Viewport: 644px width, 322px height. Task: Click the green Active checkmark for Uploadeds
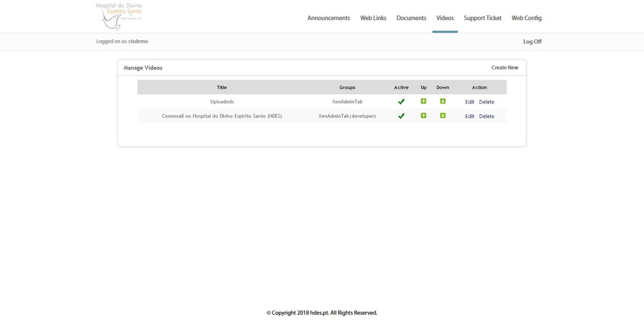401,101
